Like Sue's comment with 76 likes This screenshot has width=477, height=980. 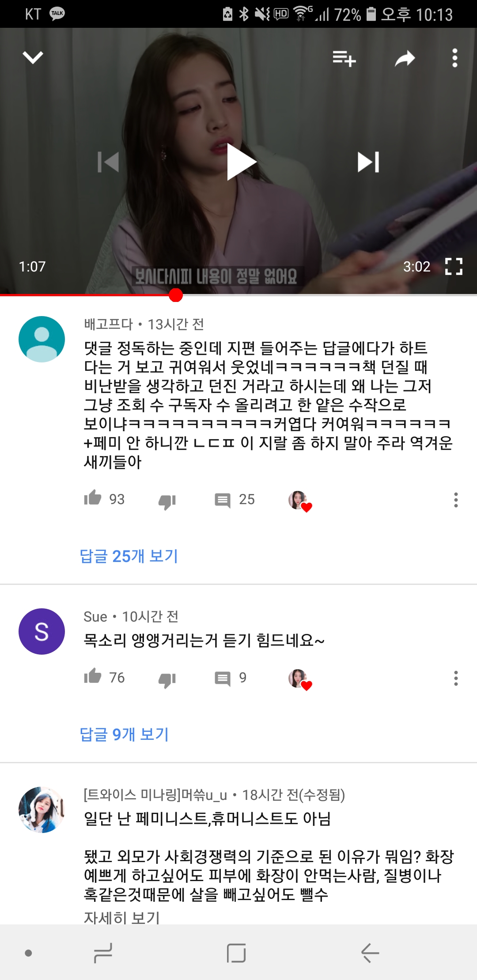pyautogui.click(x=93, y=676)
